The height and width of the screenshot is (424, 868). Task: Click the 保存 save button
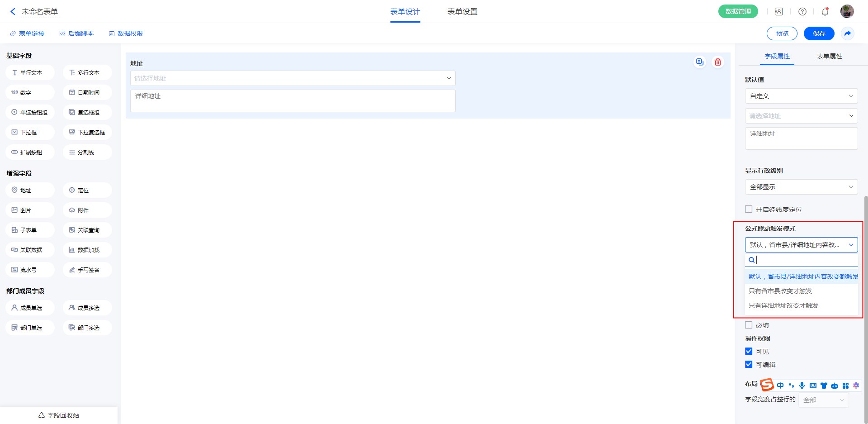click(819, 33)
